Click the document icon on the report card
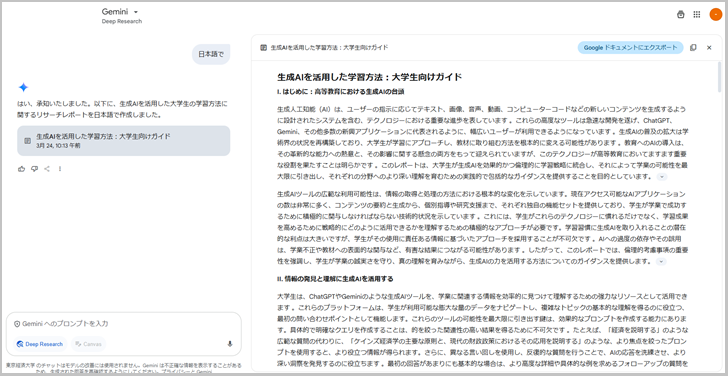This screenshot has height=376, width=728. pyautogui.click(x=27, y=141)
